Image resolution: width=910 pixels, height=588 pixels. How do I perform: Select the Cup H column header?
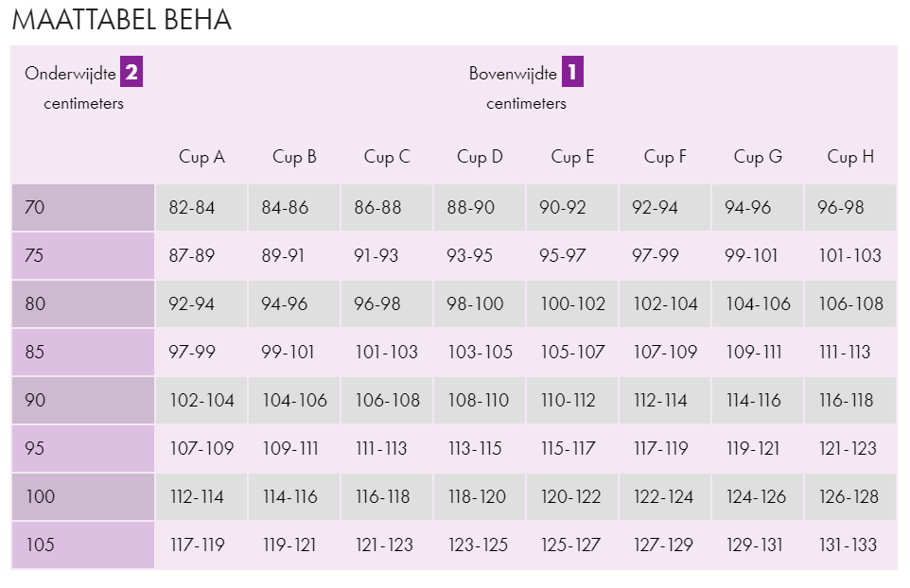850,157
